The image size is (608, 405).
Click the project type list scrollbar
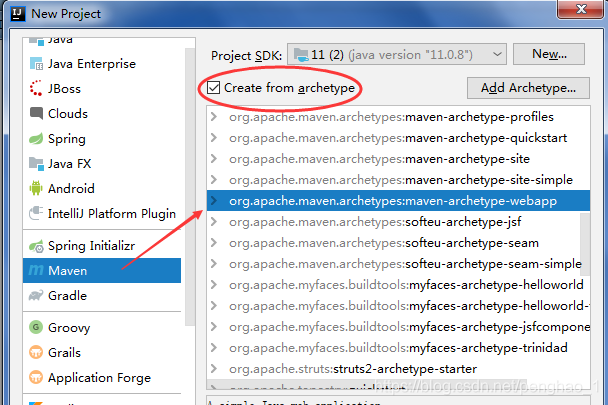190,187
